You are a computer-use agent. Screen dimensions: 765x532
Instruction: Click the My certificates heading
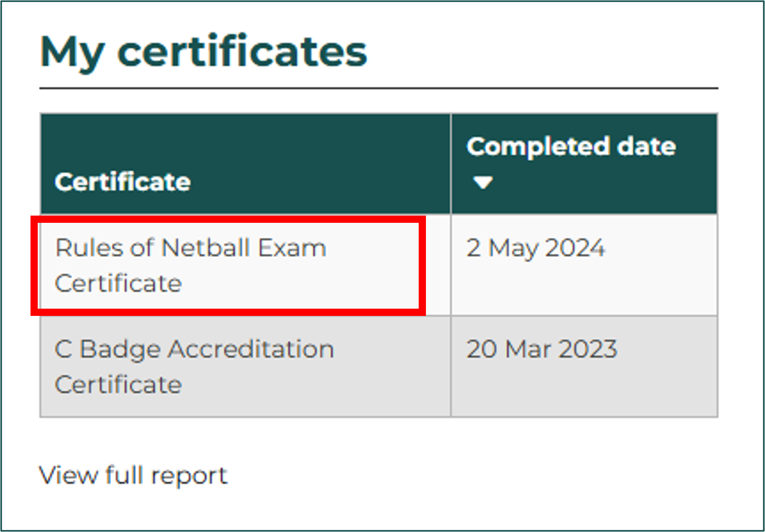[x=203, y=52]
